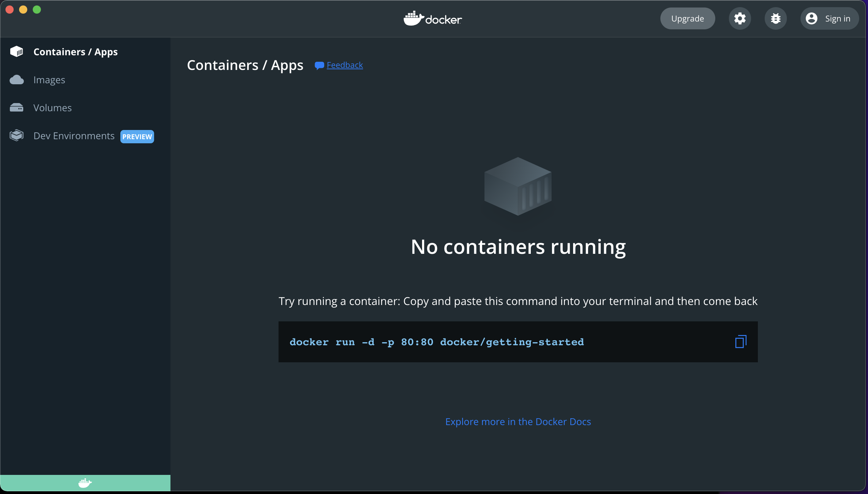Click the Feedback speech bubble icon
Screen dimensions: 868x494
319,65
